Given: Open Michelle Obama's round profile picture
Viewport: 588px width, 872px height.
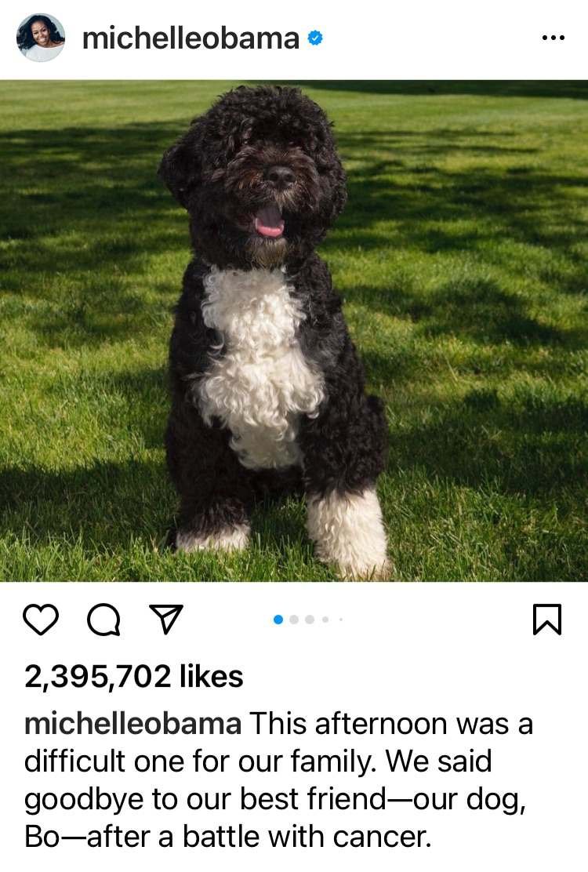Looking at the screenshot, I should point(41,38).
